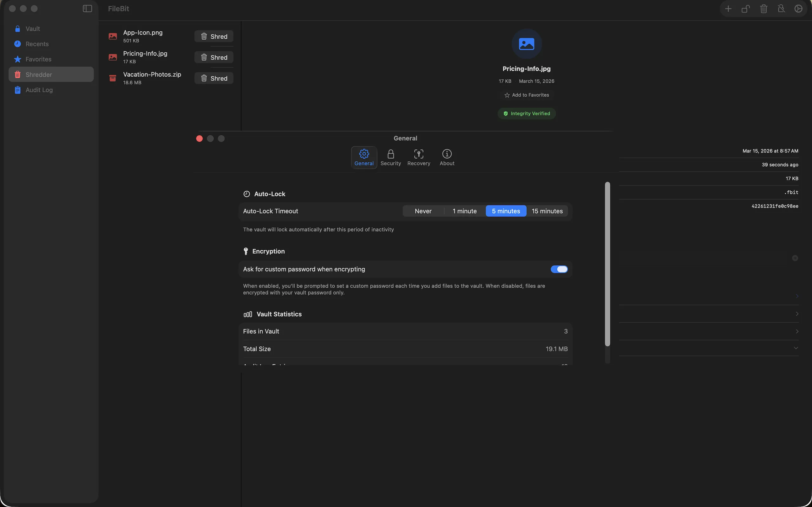
Task: Open the Vault section
Action: click(33, 29)
